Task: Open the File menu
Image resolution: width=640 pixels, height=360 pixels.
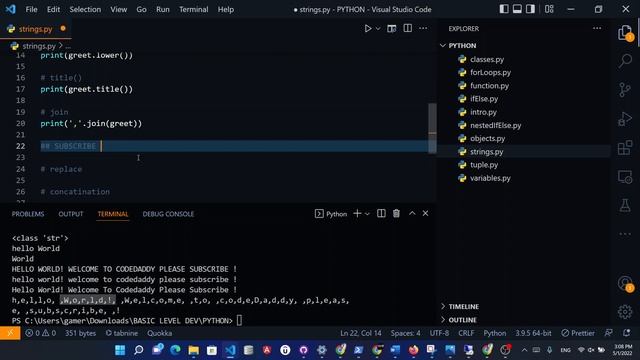Action: click(x=31, y=9)
